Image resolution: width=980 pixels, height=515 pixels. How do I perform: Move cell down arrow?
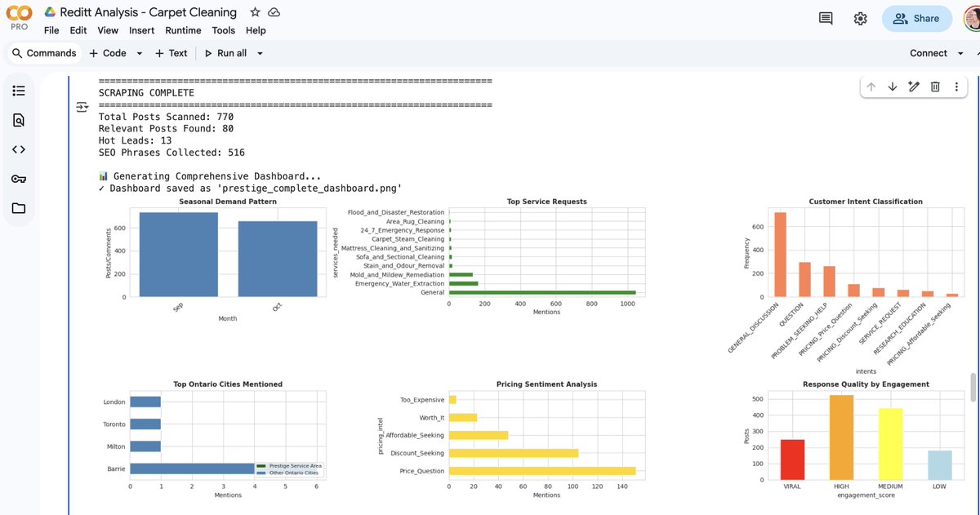click(x=893, y=87)
